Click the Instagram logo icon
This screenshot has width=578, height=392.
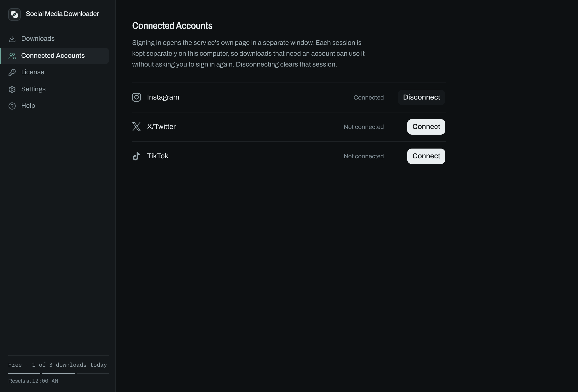coord(137,97)
